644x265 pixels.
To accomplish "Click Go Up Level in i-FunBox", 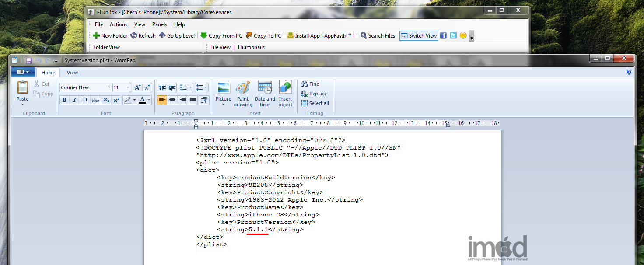I will (x=177, y=36).
